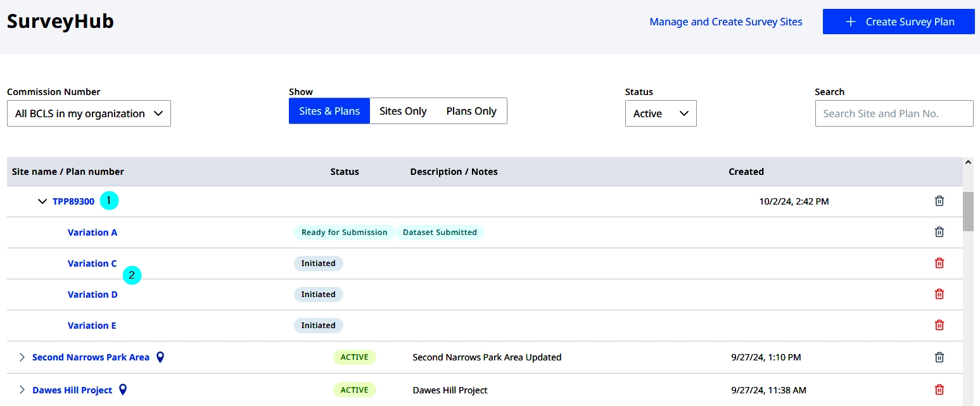Image resolution: width=980 pixels, height=406 pixels.
Task: Open the TPP89300 site link
Action: [73, 201]
